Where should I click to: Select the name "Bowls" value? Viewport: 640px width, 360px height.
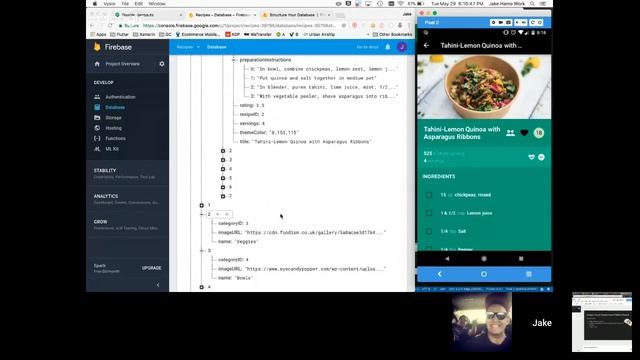pyautogui.click(x=244, y=278)
